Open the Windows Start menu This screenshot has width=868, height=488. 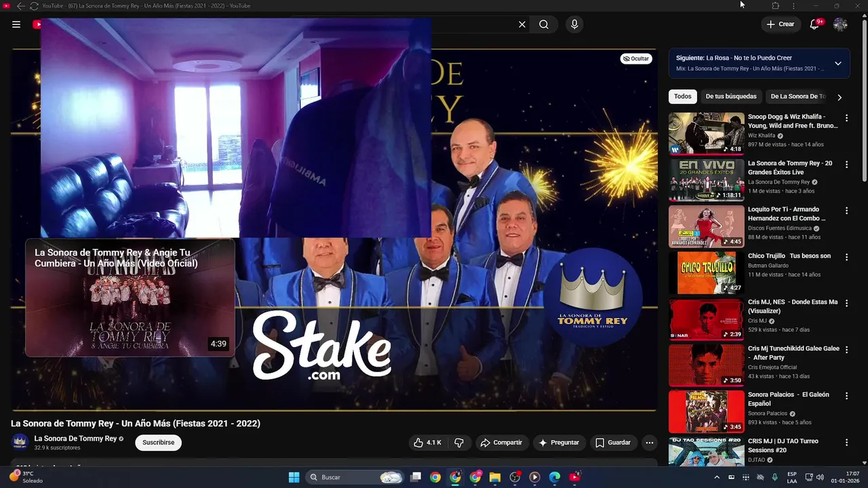coord(294,477)
